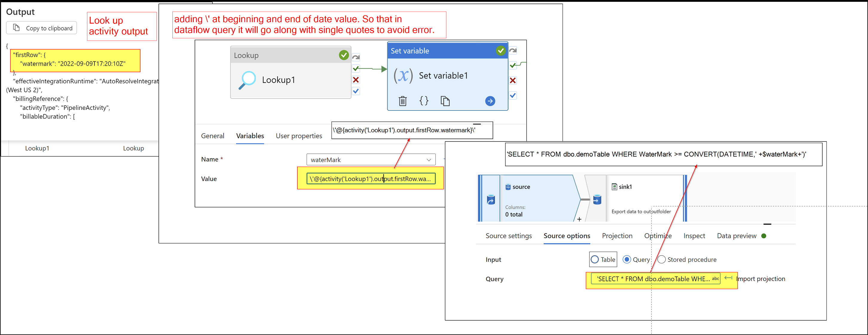868x335 pixels.
Task: Select the source node in dataflow
Action: pos(529,198)
